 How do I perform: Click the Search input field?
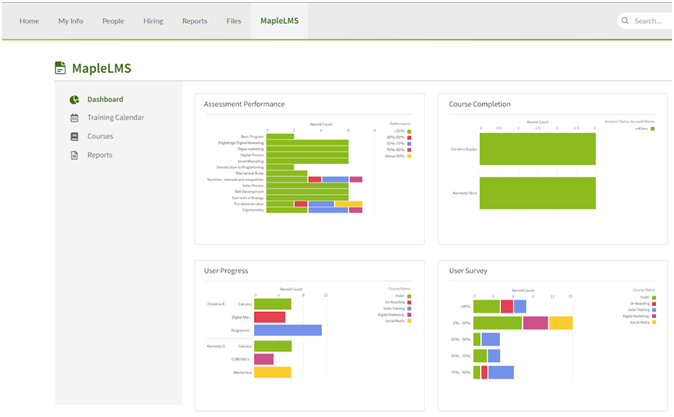[648, 21]
